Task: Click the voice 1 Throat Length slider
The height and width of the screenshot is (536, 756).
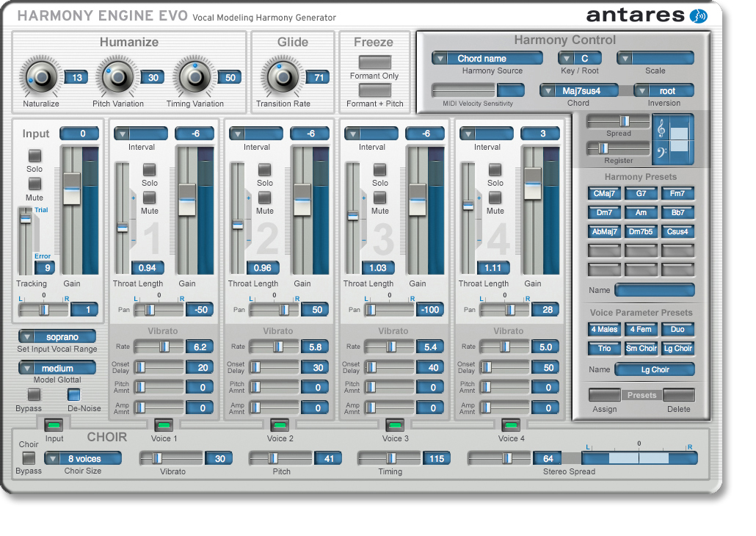Action: click(x=123, y=218)
